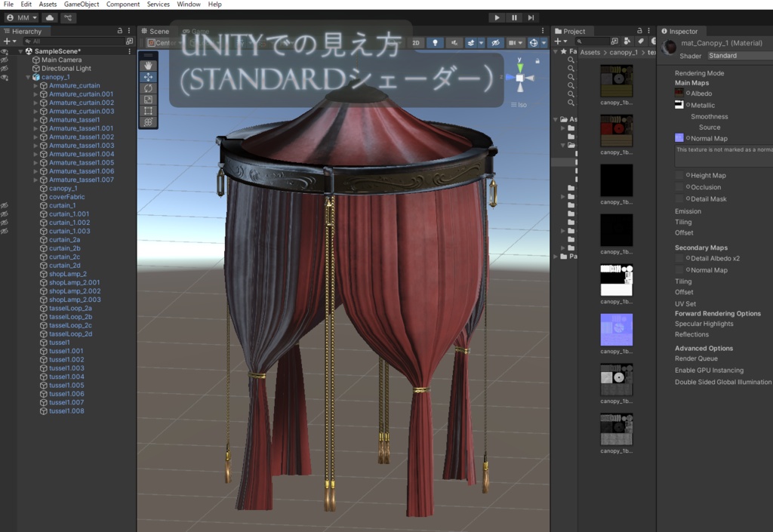Screen dimensions: 773x532
Task: Open Scene view three-dot options menu
Action: tap(543, 30)
